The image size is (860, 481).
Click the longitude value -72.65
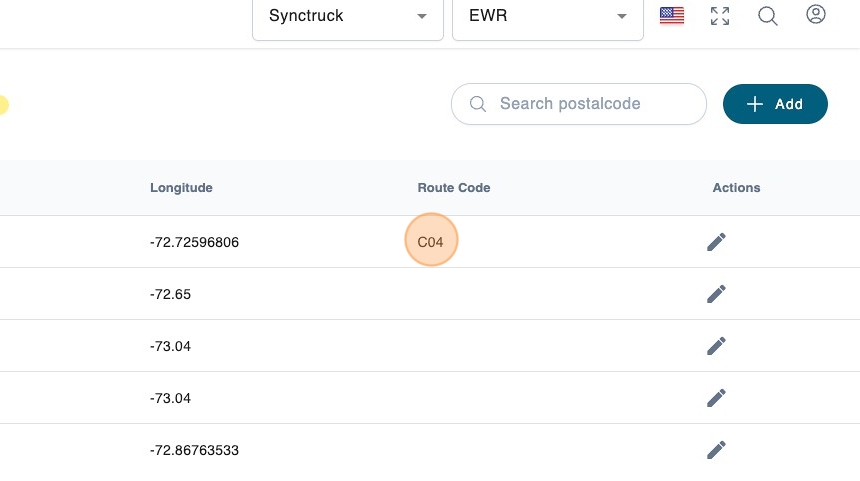pos(170,294)
